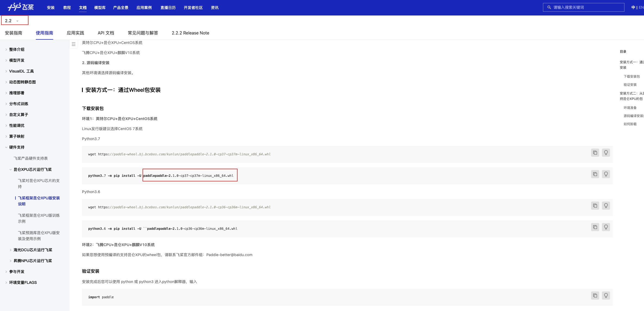Open the 2.2.2 Release Note tab

191,33
